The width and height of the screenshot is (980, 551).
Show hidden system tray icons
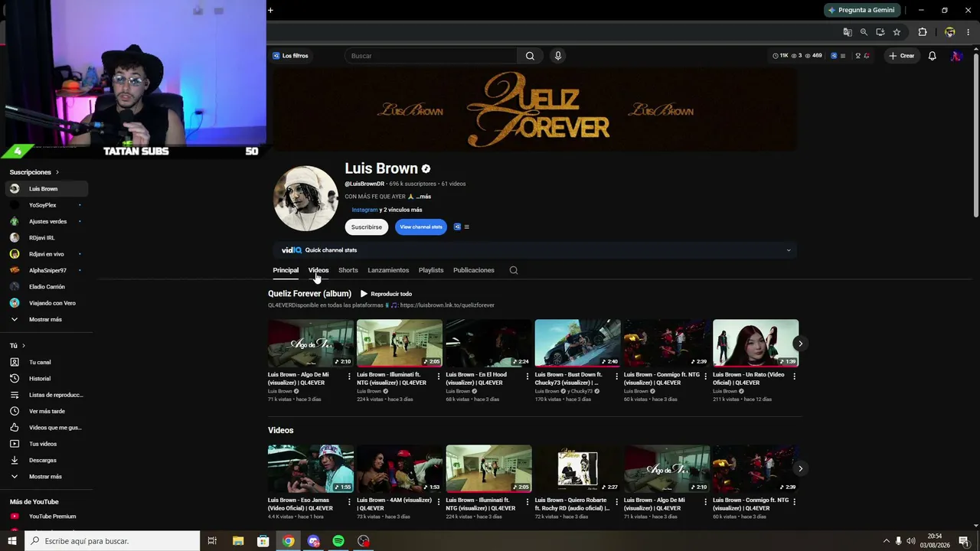coord(887,541)
